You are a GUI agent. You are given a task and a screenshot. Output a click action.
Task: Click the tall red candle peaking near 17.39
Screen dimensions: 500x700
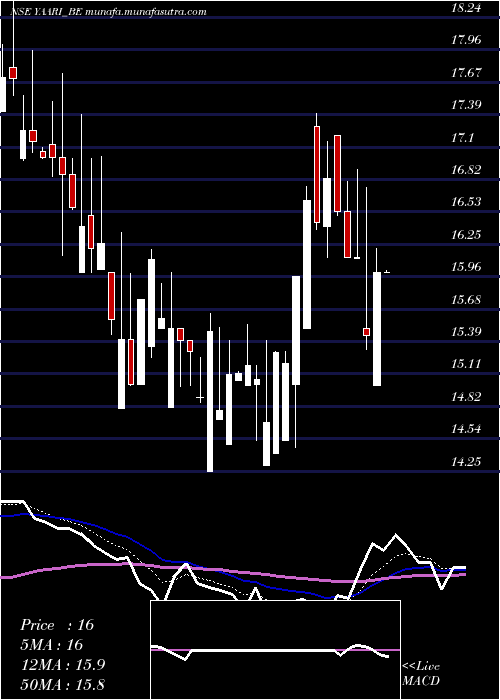pos(317,174)
